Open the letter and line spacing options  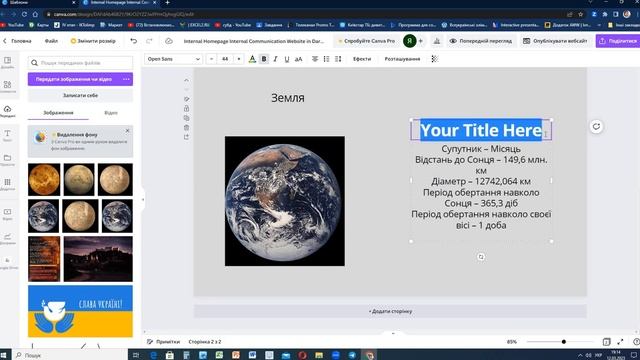pos(338,59)
